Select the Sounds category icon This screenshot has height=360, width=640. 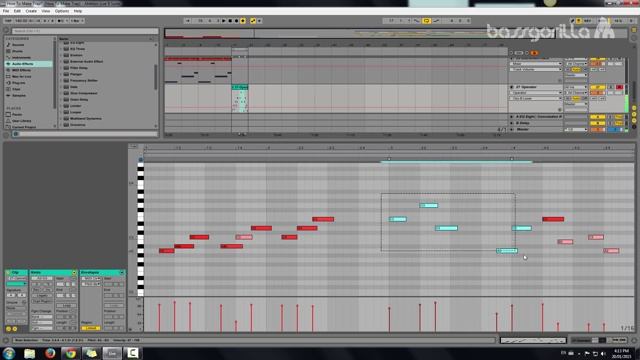(8, 45)
